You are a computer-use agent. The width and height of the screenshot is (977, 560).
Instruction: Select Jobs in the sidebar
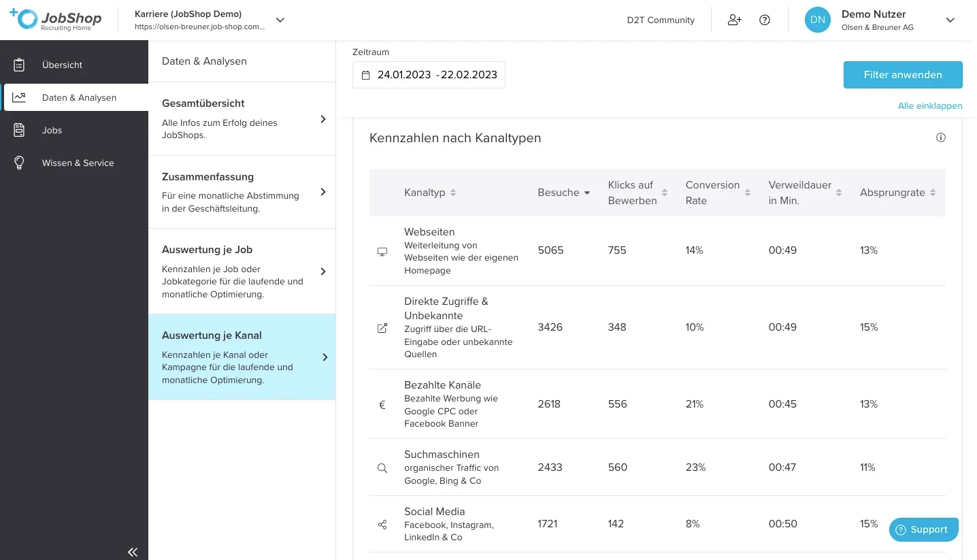click(52, 130)
